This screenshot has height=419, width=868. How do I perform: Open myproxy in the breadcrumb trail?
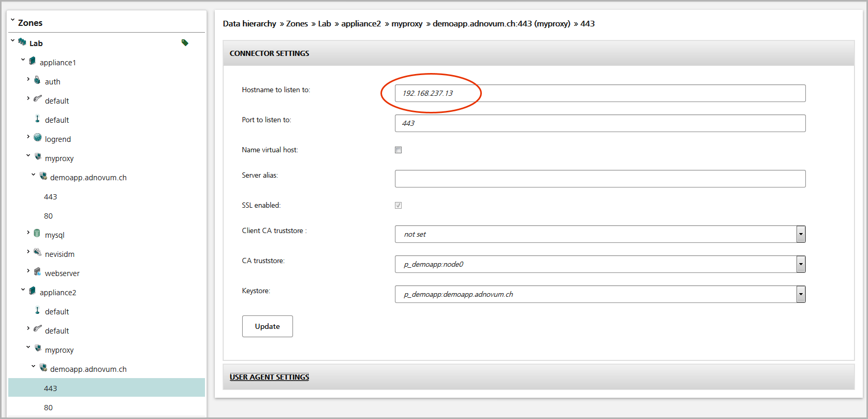(407, 24)
